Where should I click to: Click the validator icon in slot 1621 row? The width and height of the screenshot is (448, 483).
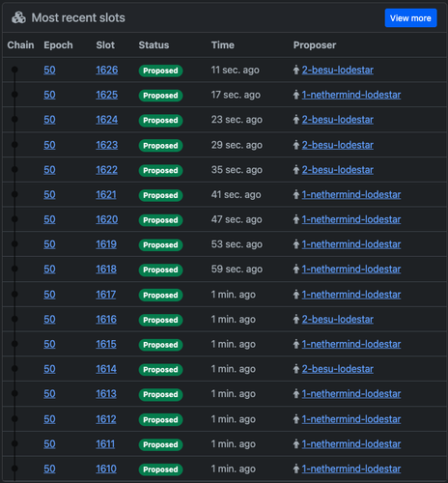coord(296,194)
